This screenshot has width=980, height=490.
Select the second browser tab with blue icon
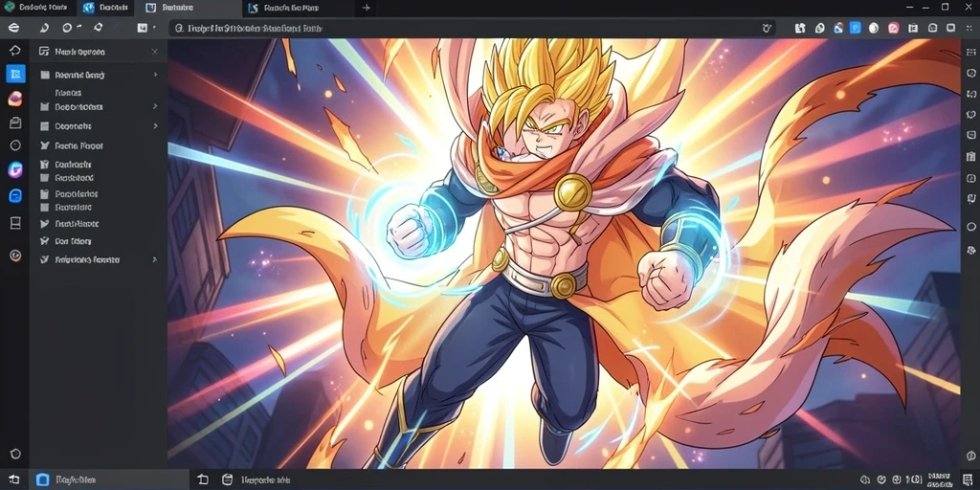106,8
